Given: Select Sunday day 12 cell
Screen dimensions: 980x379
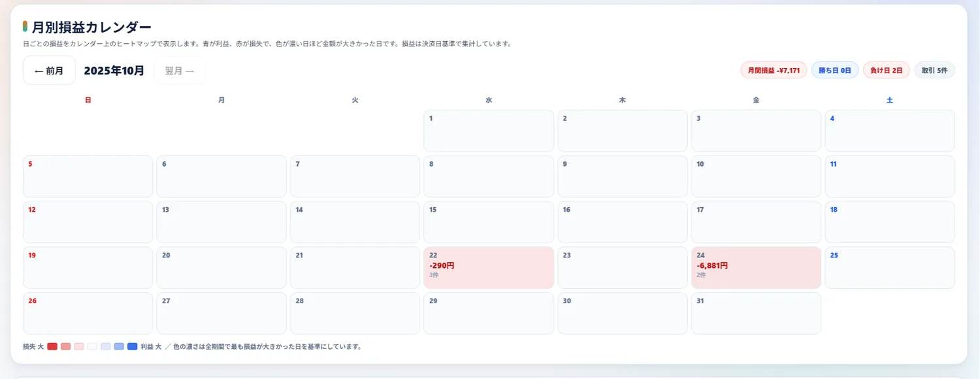Looking at the screenshot, I should point(88,222).
